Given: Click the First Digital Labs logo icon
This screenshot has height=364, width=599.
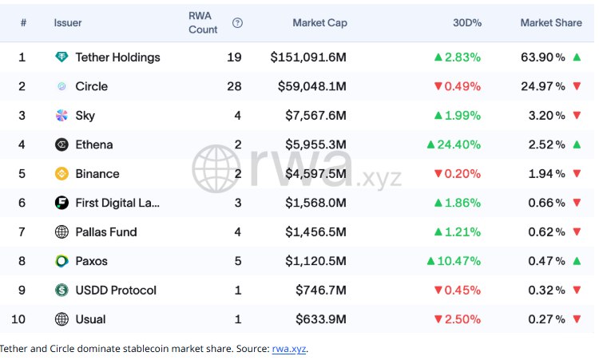Looking at the screenshot, I should click(61, 203).
